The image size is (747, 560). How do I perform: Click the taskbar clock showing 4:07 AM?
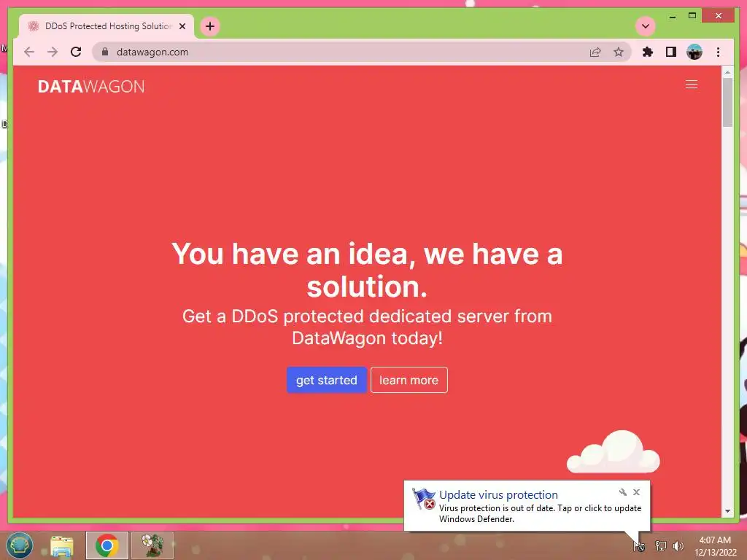pyautogui.click(x=715, y=546)
